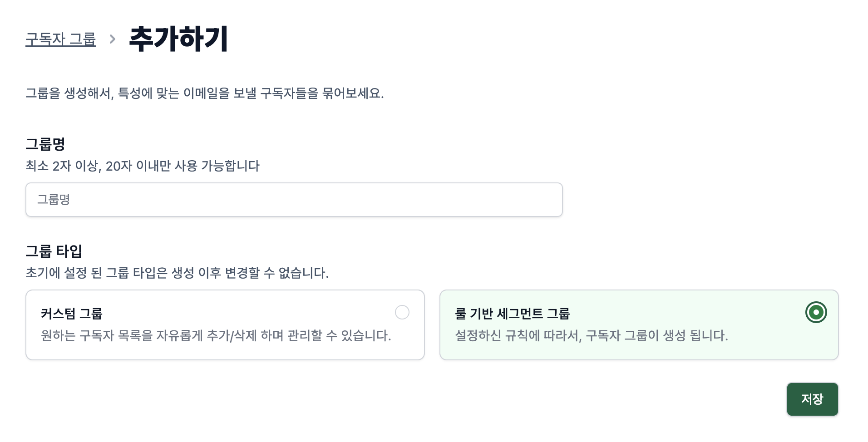The width and height of the screenshot is (868, 442).
Task: Click the group name length hint text
Action: point(143,166)
